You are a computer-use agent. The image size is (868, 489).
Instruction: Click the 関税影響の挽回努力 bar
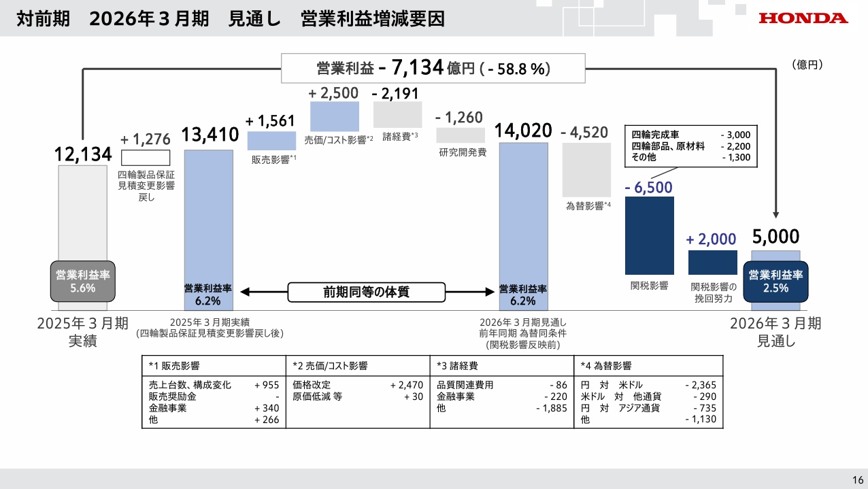712,260
